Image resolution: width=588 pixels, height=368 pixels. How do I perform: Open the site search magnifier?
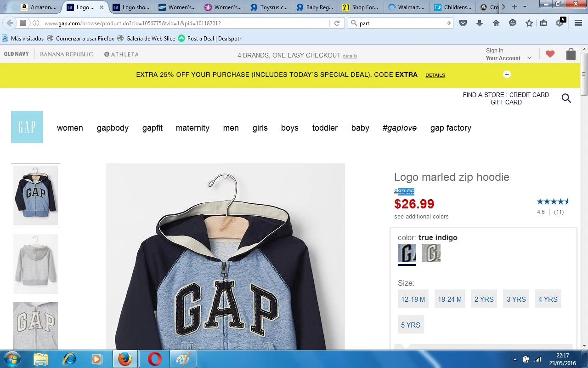(x=566, y=98)
